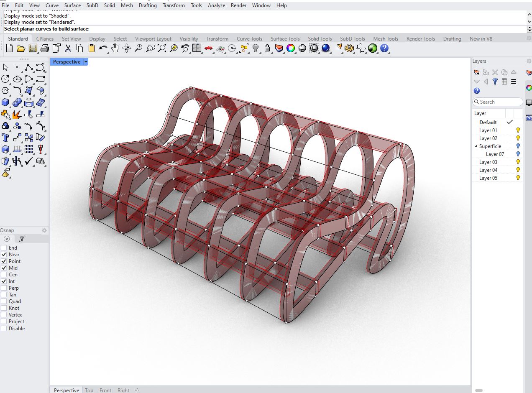Click the Osnap filter funnel button
This screenshot has width=532, height=393.
coord(21,239)
